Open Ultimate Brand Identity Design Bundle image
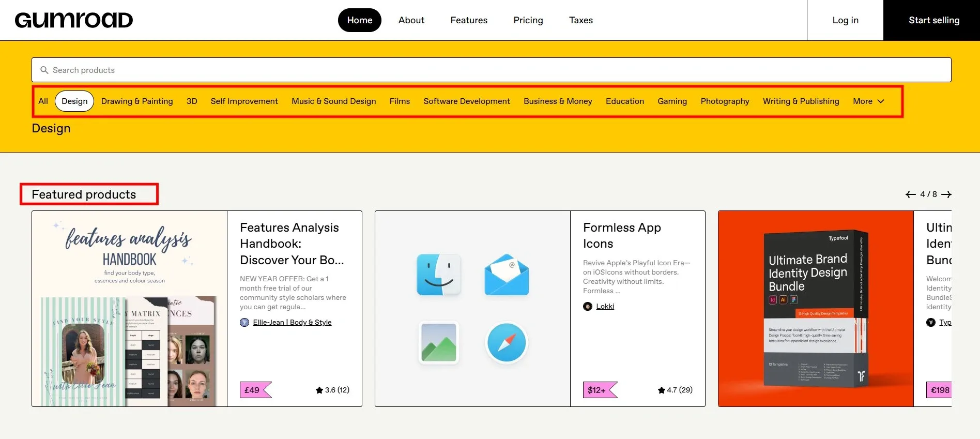 click(x=816, y=309)
